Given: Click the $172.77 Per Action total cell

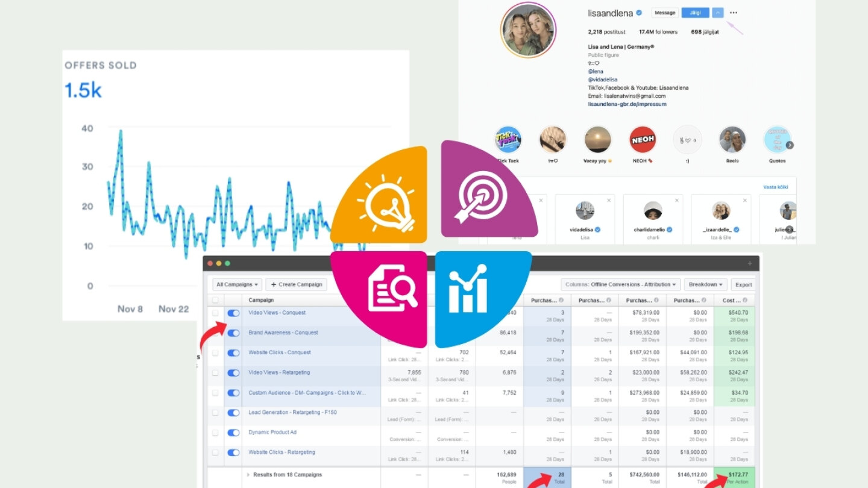Looking at the screenshot, I should point(734,478).
